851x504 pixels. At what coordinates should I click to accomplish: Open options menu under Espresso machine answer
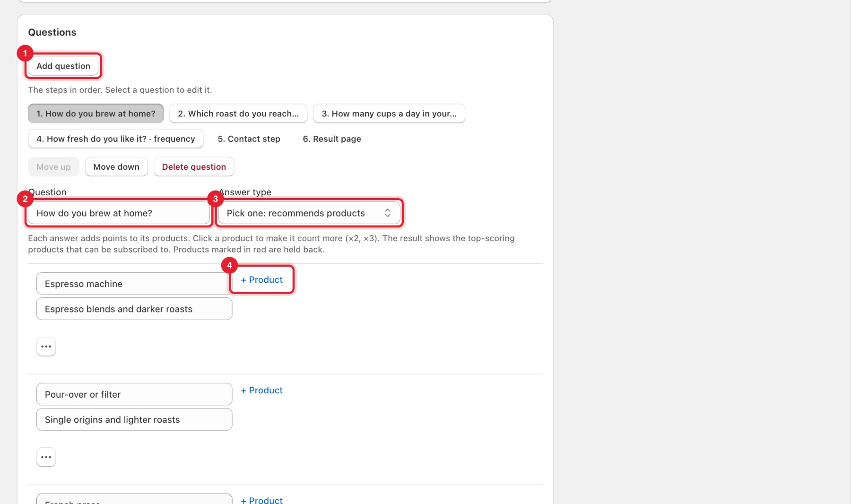46,347
